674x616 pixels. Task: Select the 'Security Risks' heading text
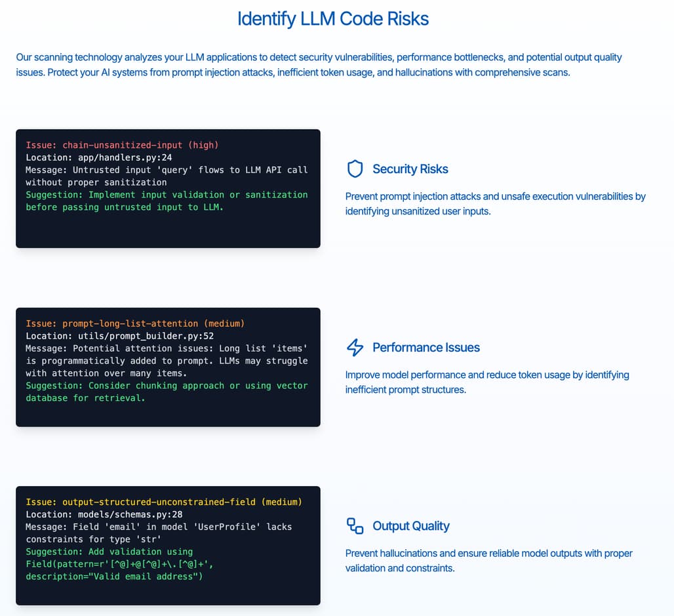pos(410,169)
